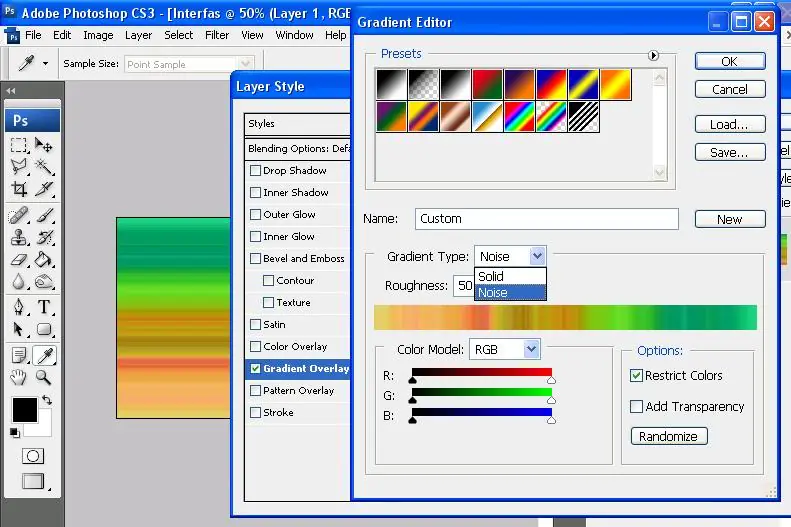This screenshot has height=527, width=791.
Task: Pick the Horizontal Type tool
Action: coord(44,306)
